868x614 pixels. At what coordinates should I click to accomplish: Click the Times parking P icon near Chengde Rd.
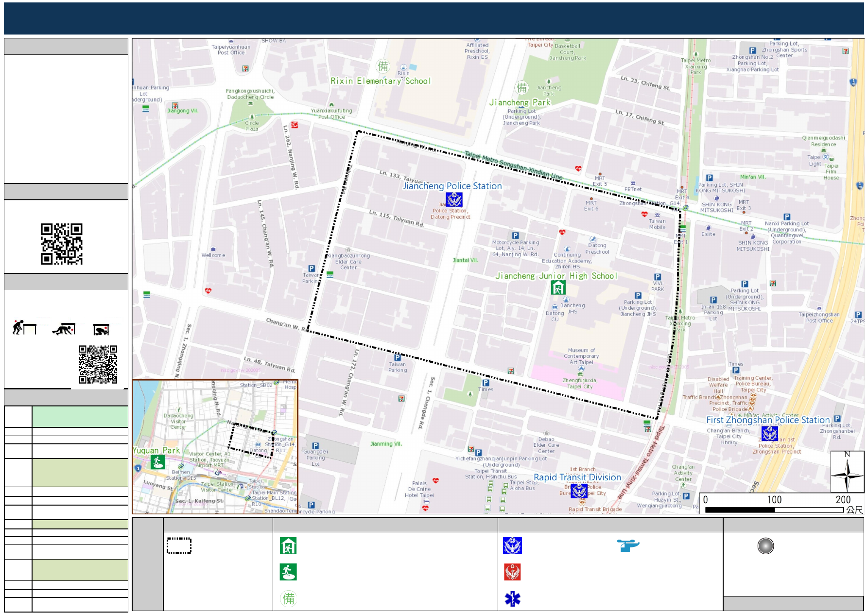click(486, 383)
